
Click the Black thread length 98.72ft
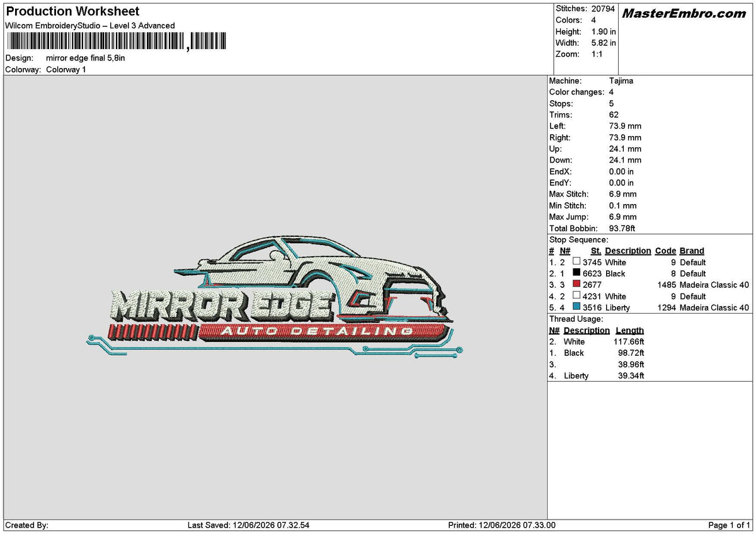pos(631,353)
